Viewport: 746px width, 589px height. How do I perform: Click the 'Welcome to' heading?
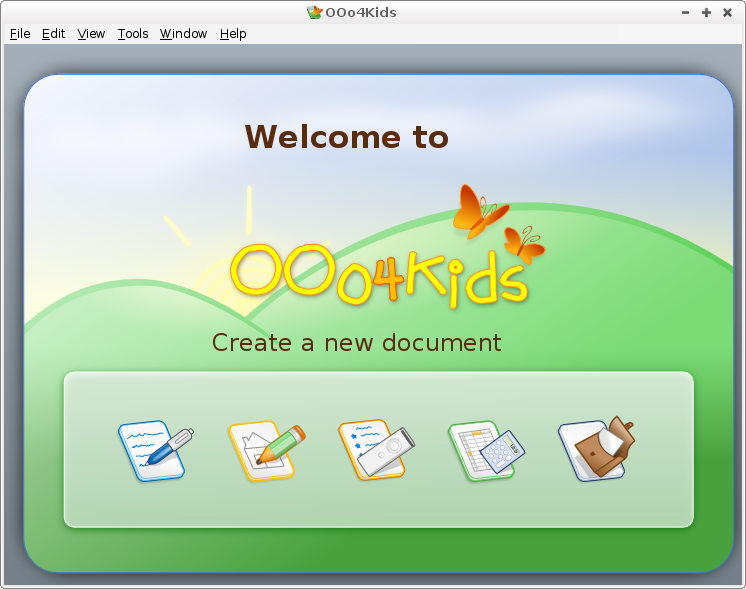click(347, 137)
